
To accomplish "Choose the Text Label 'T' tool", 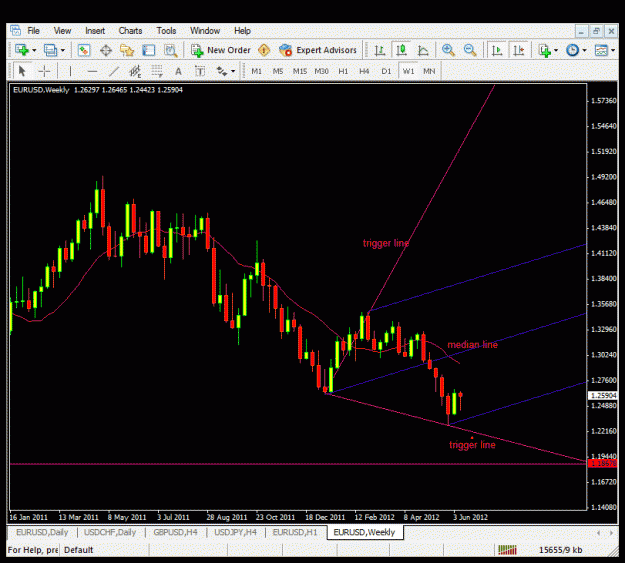I will pos(200,71).
